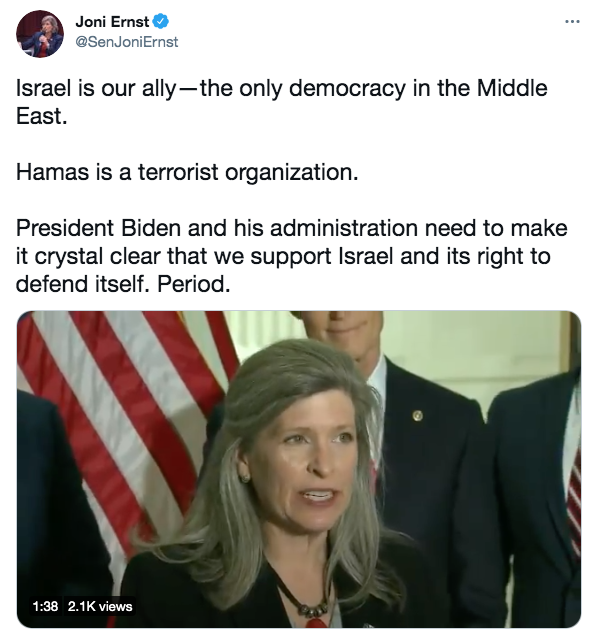Image resolution: width=598 pixels, height=640 pixels.
Task: Click the word 'Period.' in tweet
Action: [194, 284]
